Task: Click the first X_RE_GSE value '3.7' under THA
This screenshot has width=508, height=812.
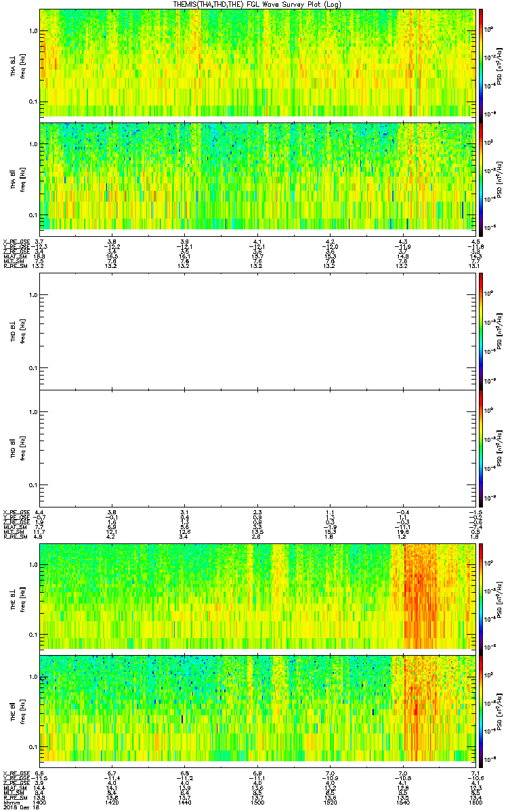Action: (39, 242)
